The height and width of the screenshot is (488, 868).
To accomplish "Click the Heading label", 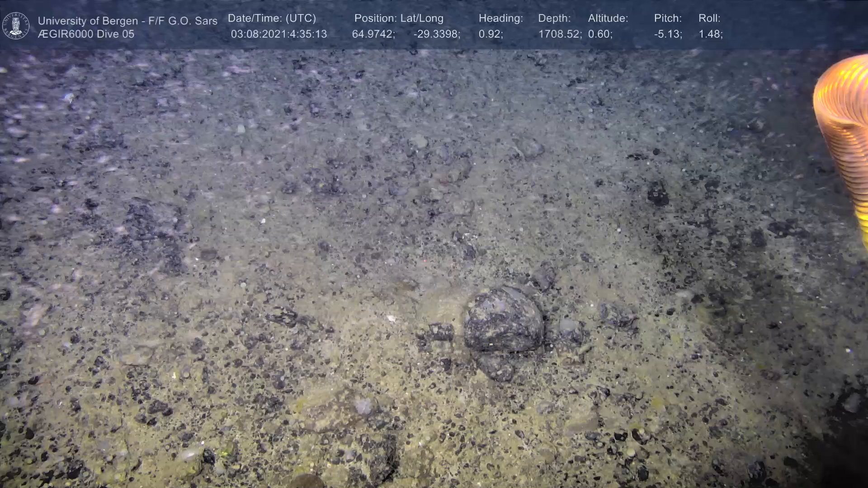I will click(500, 19).
